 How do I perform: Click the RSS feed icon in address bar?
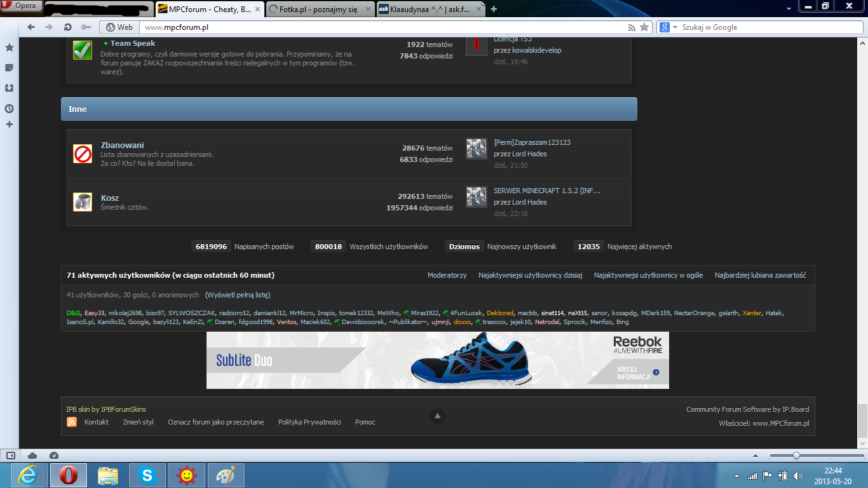[632, 27]
